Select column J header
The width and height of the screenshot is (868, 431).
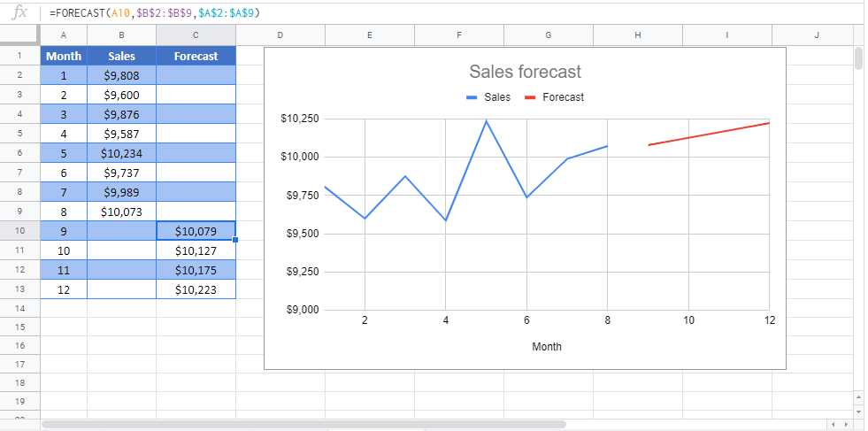pos(817,35)
